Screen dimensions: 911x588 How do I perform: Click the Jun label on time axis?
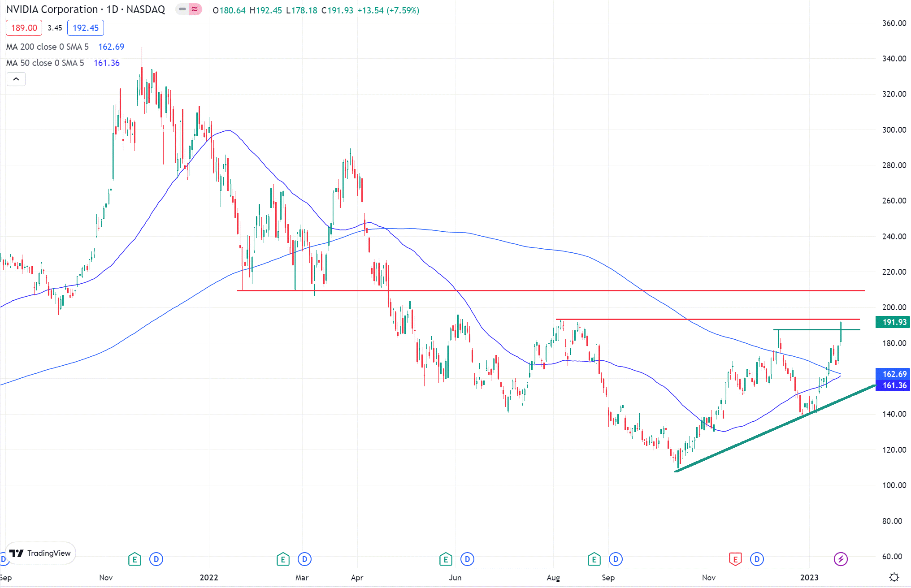click(x=455, y=577)
